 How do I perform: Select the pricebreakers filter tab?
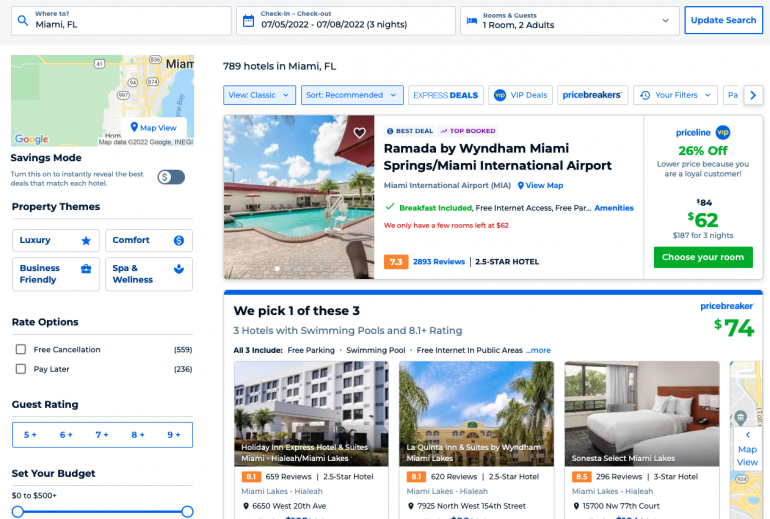[592, 95]
